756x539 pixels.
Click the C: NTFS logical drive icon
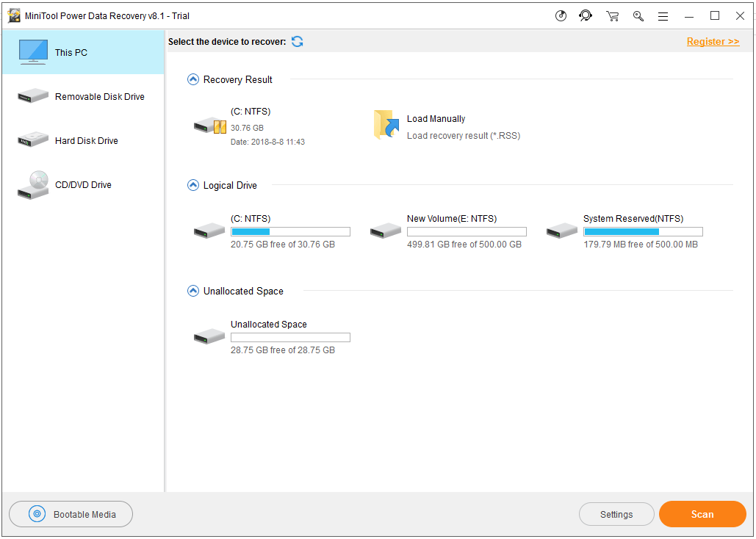click(209, 231)
